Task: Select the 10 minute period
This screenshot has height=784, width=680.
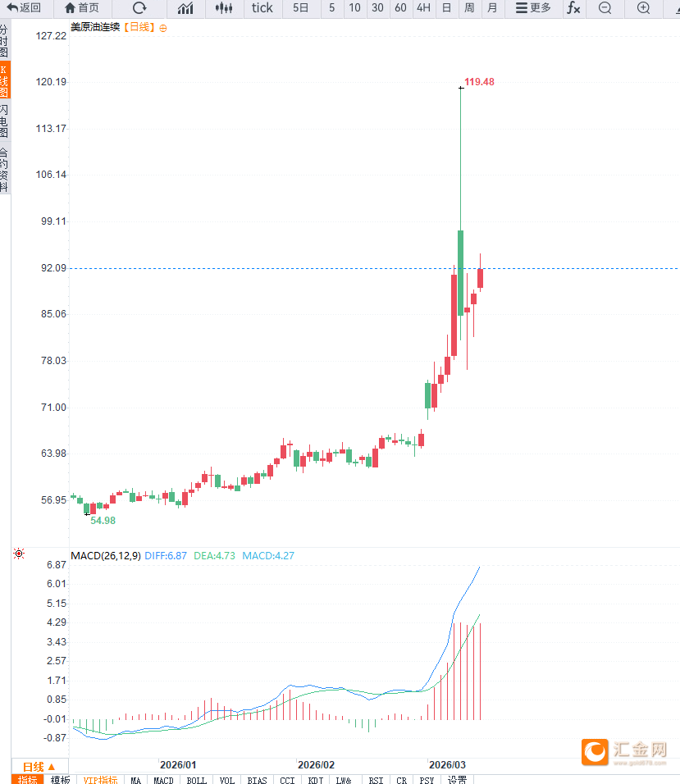Action: [x=355, y=8]
